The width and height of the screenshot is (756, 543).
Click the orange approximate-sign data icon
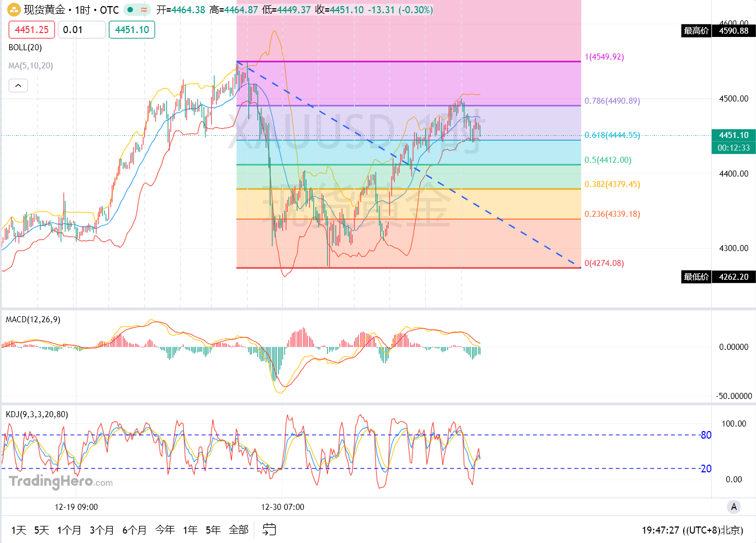pos(144,10)
